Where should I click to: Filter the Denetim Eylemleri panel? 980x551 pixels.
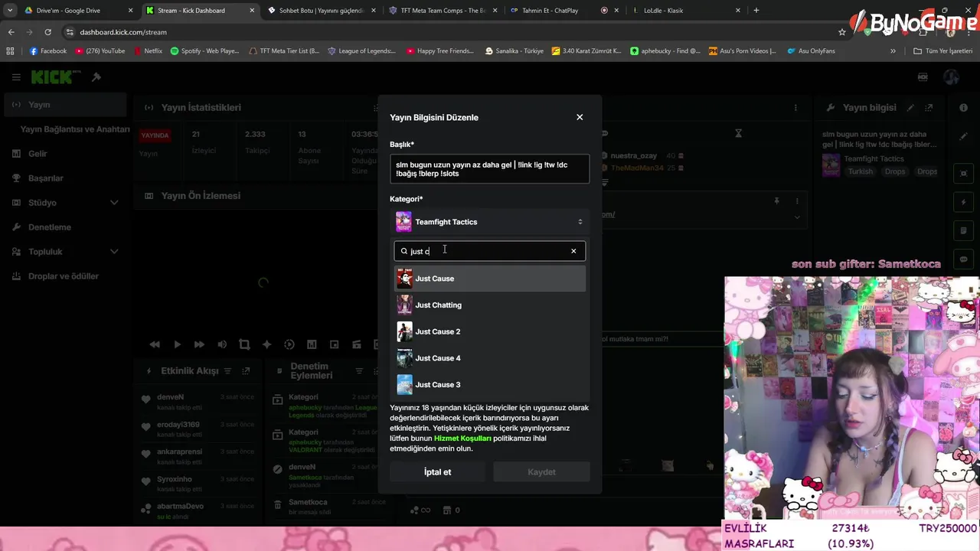(x=359, y=371)
